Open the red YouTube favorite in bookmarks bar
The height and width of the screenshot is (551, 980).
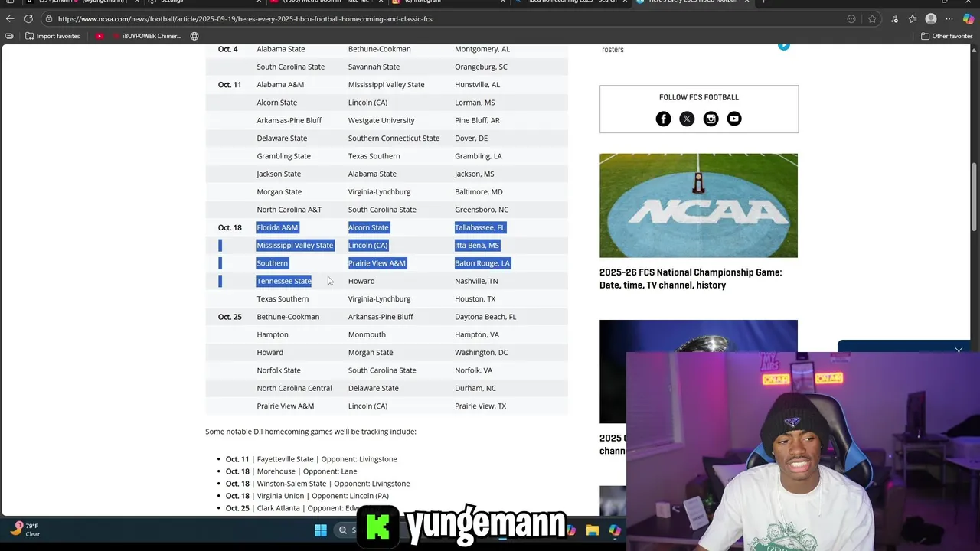pos(100,36)
